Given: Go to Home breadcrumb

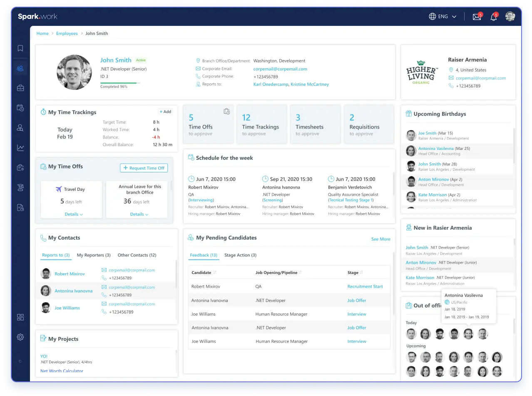Looking at the screenshot, I should pos(42,33).
